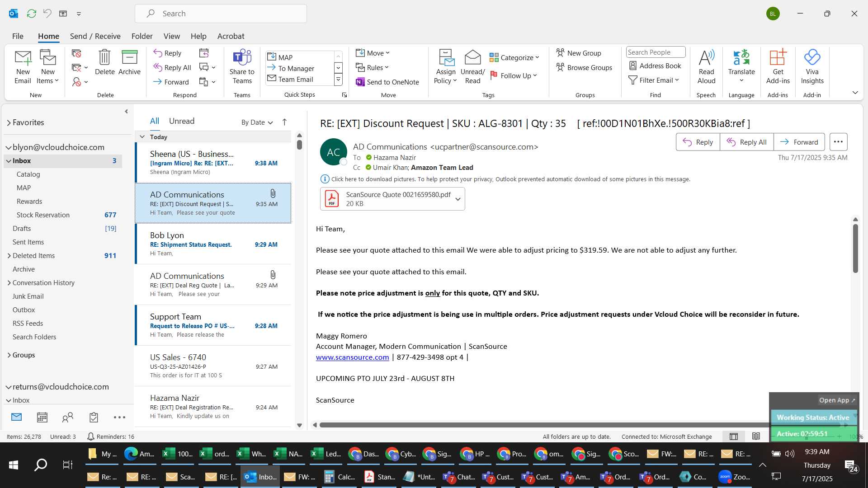Click Reply All in reading pane
Screen dimensions: 868x488
pos(746,142)
